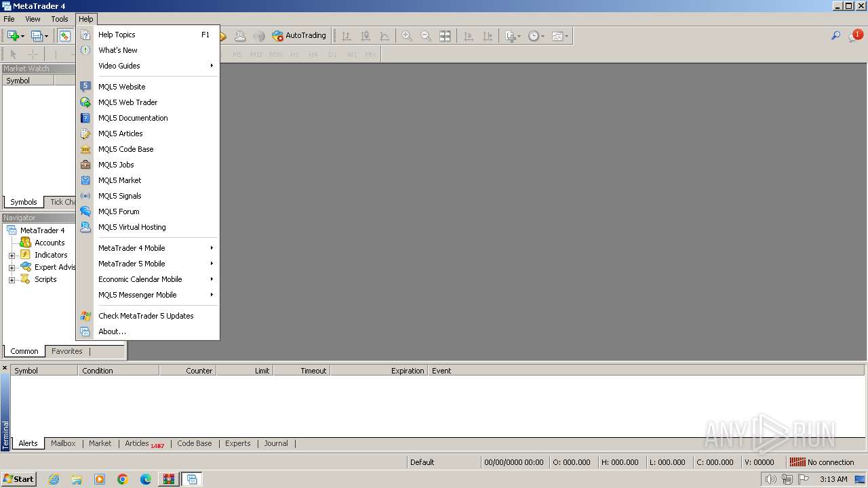
Task: Switch to the Code Base terminal tab
Action: [x=194, y=443]
